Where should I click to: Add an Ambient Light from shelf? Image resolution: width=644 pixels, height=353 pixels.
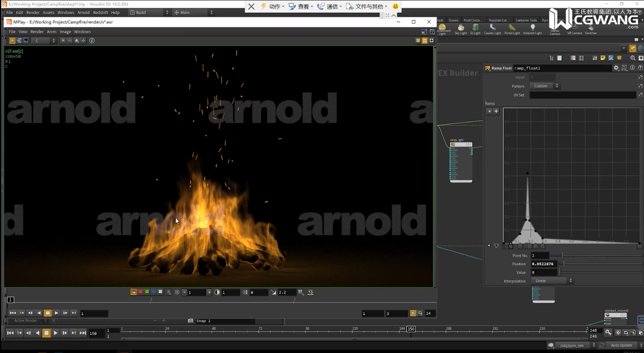pyautogui.click(x=533, y=29)
